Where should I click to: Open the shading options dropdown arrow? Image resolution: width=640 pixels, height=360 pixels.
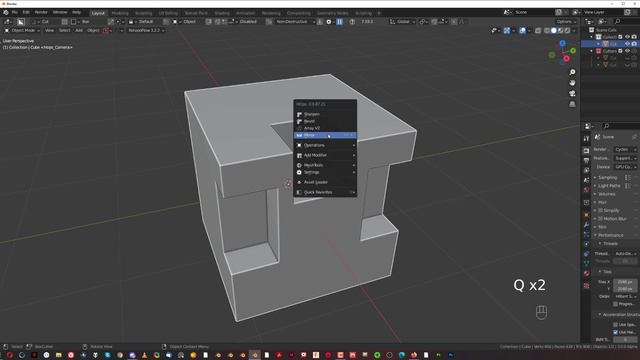click(574, 31)
